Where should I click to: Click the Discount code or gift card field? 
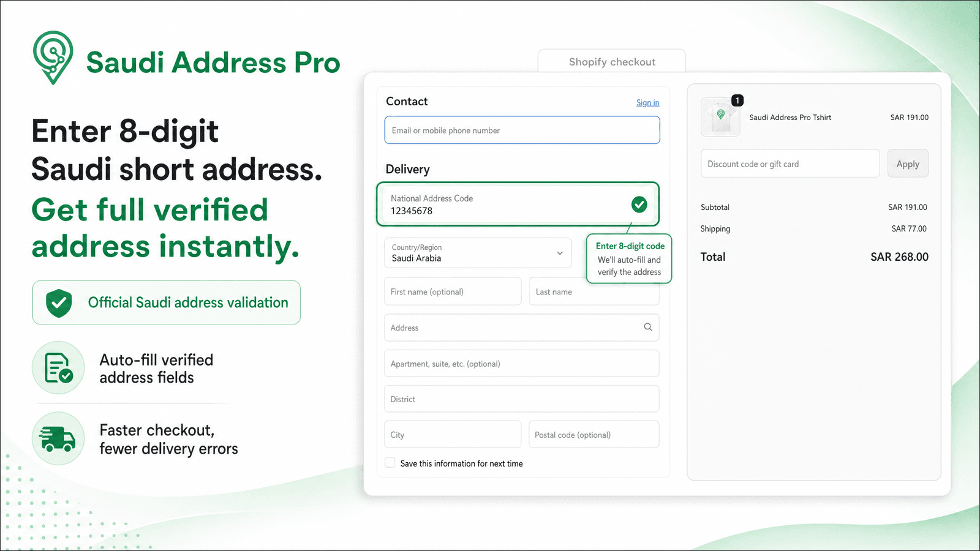(790, 163)
